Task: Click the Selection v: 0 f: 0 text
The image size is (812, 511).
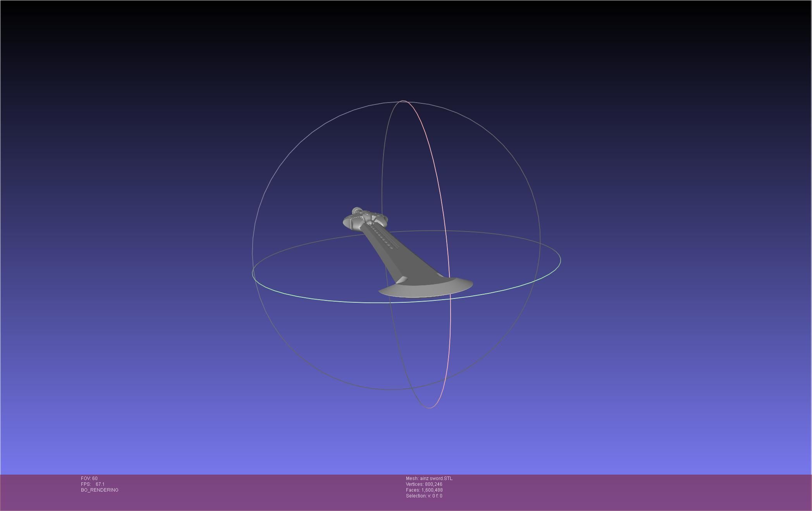Action: pyautogui.click(x=424, y=496)
